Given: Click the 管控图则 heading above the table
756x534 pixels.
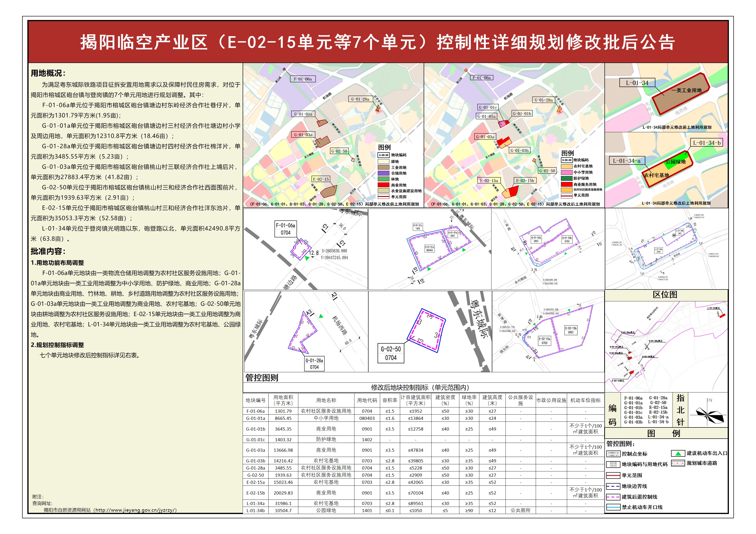Looking at the screenshot, I should [262, 378].
